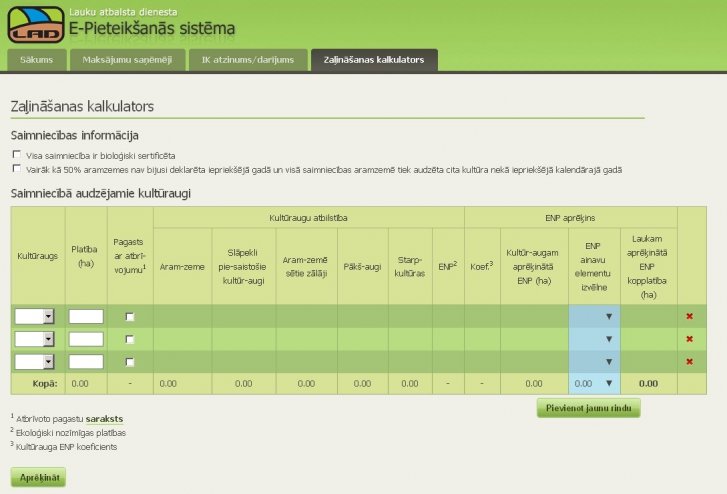Tick Pagasts ar atbrīvojumu checkbox in first row
Image resolution: width=727 pixels, height=494 pixels.
click(130, 317)
